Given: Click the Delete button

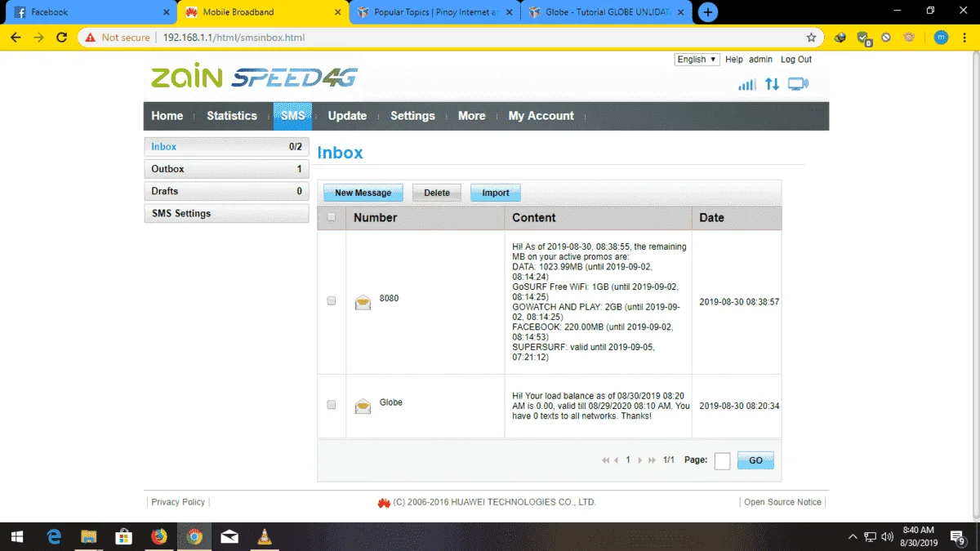Looking at the screenshot, I should point(437,193).
